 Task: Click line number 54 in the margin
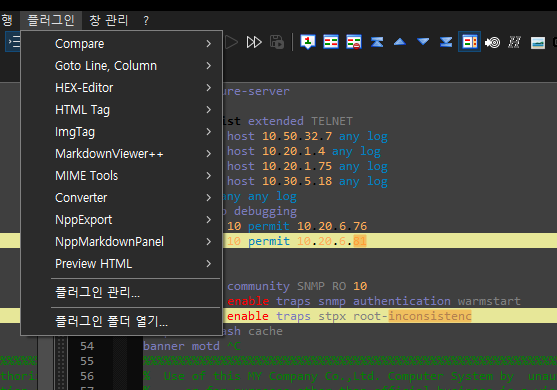pyautogui.click(x=87, y=346)
